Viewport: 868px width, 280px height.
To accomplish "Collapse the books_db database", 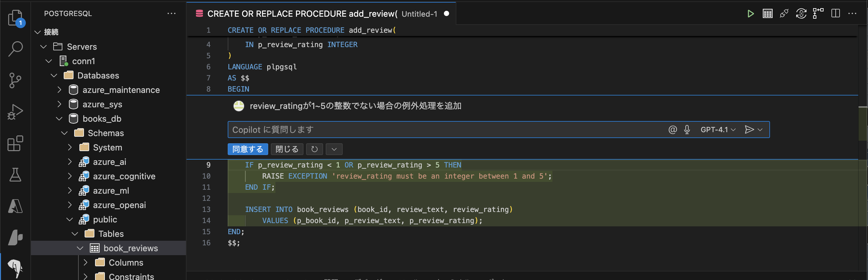I will pos(59,119).
